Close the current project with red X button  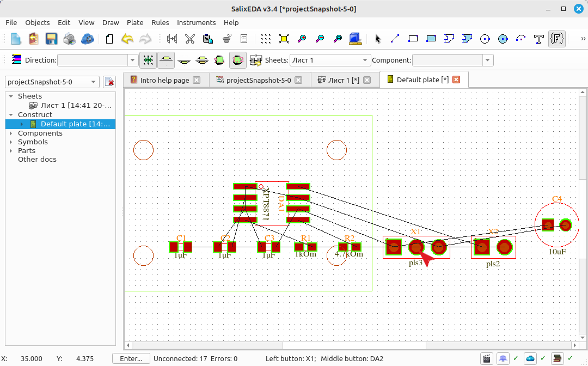(x=109, y=82)
